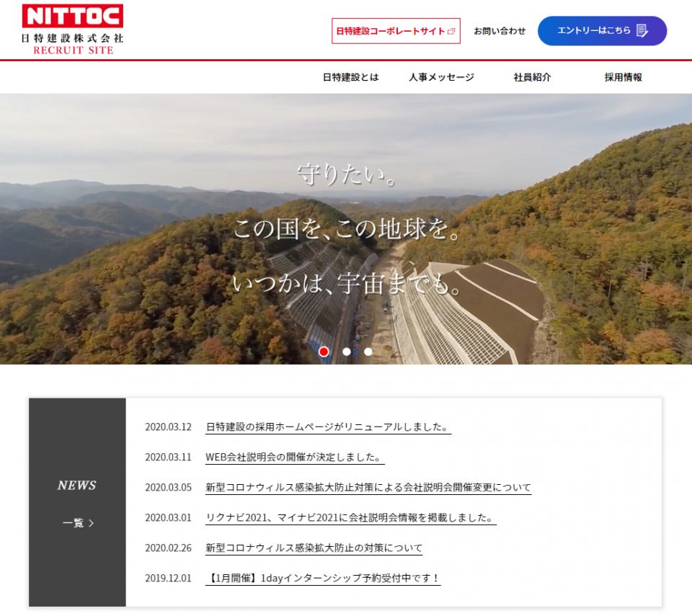Open news 【1月開催】1dayインターンシップ予約受付中です！
692x616 pixels.
click(x=323, y=578)
